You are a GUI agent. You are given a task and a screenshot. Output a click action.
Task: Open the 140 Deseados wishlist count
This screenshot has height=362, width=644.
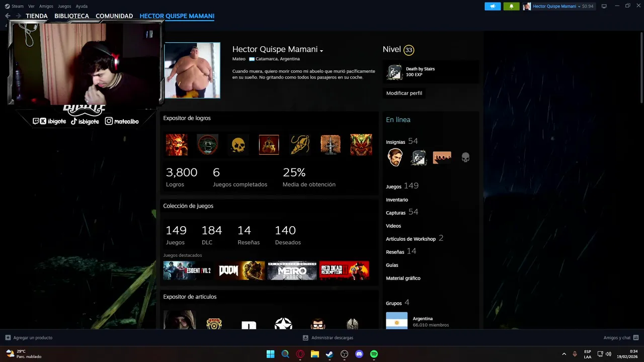(x=288, y=235)
